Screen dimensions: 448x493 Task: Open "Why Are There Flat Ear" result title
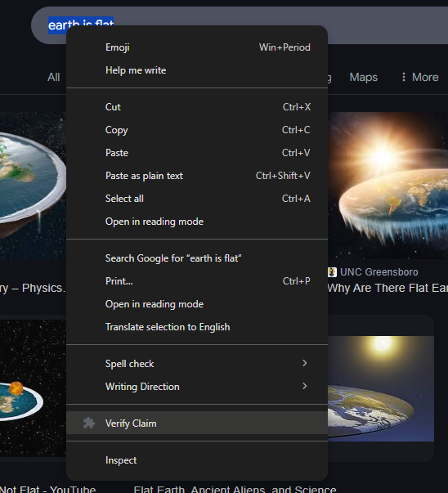(x=388, y=288)
